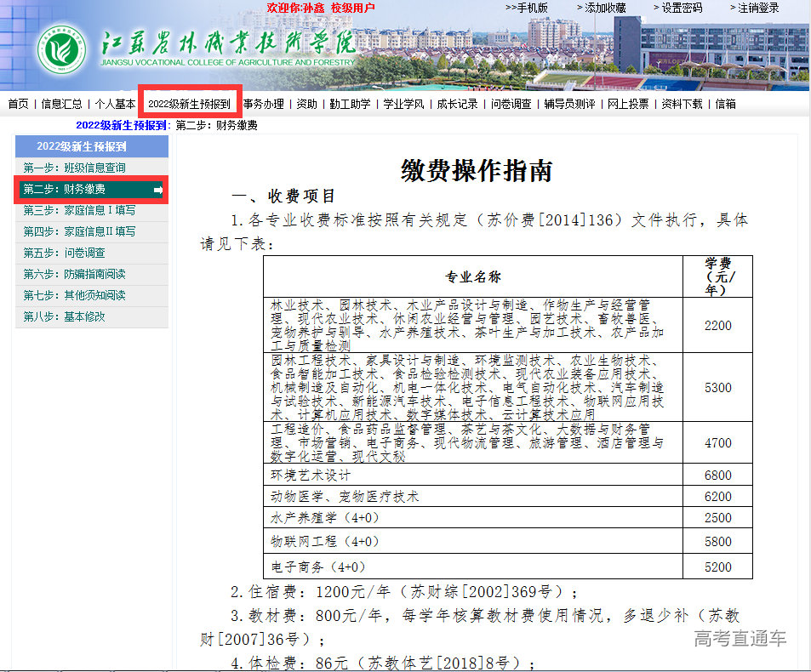Open the 问卷调查 menu in navigation bar

(511, 104)
